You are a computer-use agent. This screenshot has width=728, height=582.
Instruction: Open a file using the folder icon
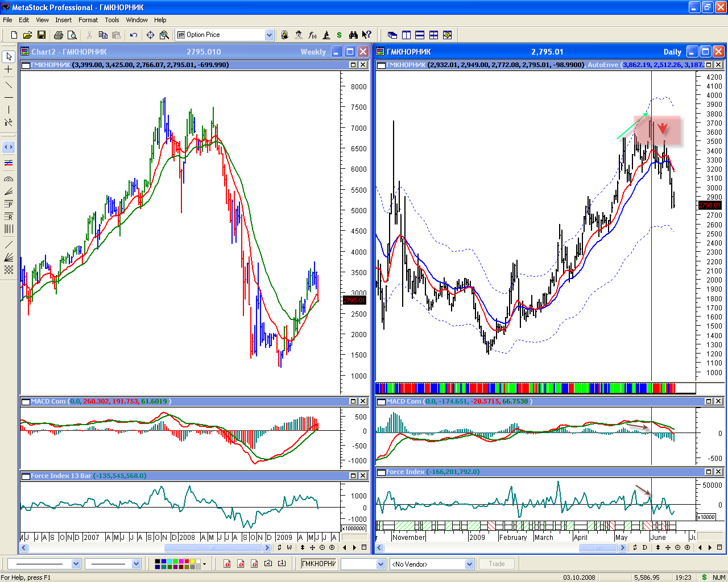click(x=27, y=35)
